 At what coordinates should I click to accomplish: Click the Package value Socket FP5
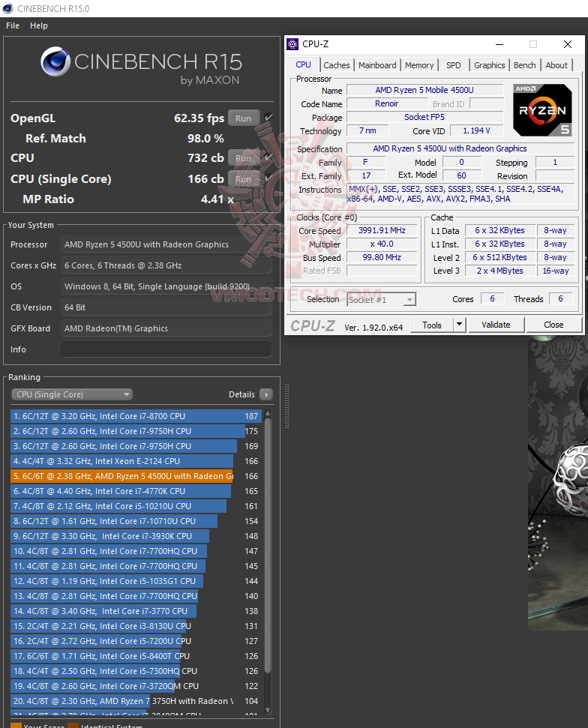click(x=424, y=117)
